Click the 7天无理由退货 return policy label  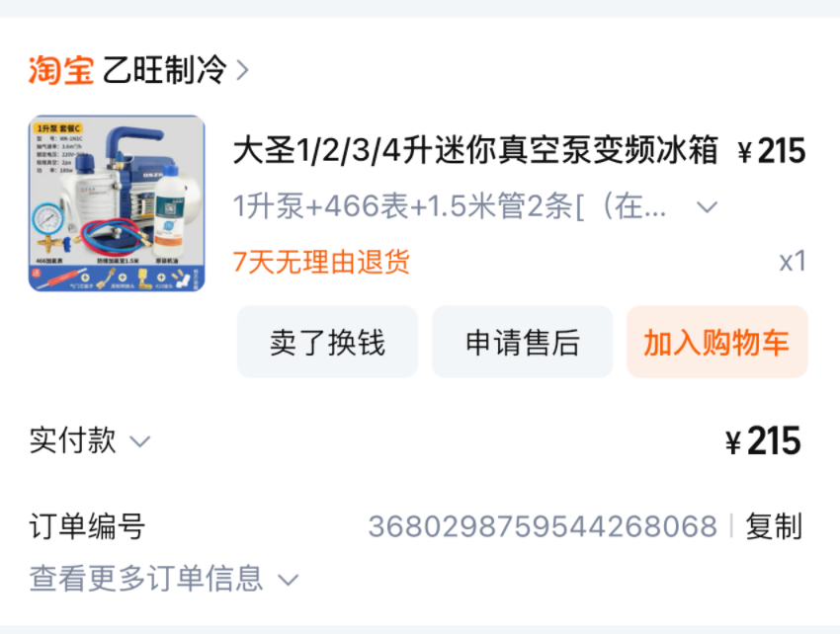(x=321, y=262)
